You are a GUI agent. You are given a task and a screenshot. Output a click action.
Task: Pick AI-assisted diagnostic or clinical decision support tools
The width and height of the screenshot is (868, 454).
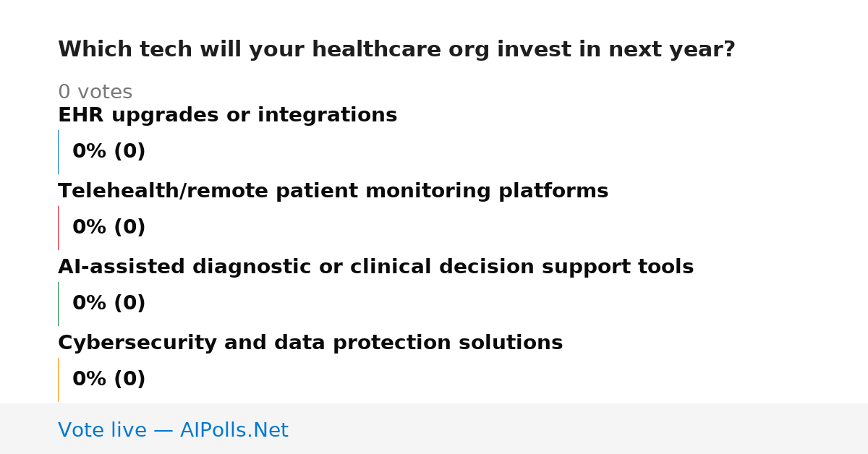point(375,267)
